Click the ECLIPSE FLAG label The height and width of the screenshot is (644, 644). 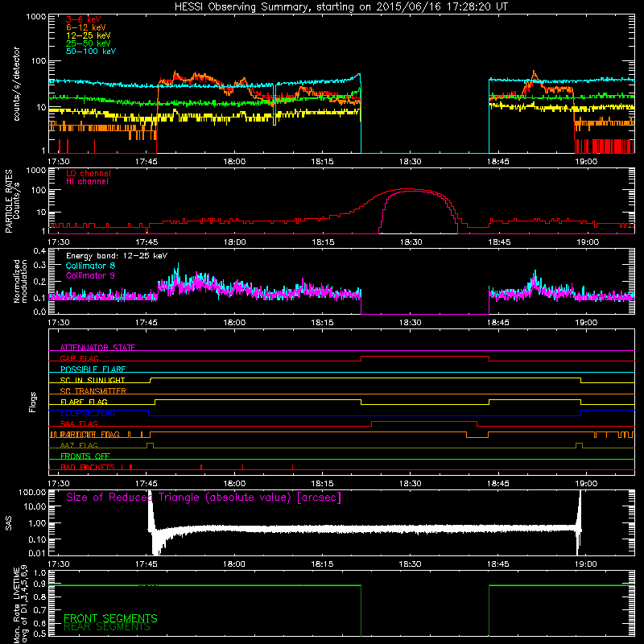(x=88, y=413)
